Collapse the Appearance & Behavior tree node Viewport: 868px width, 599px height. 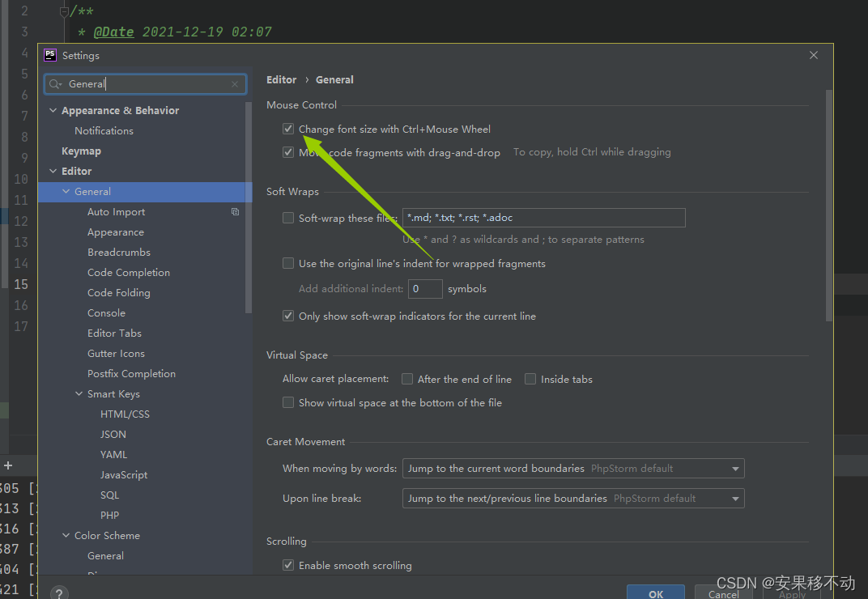(x=53, y=110)
